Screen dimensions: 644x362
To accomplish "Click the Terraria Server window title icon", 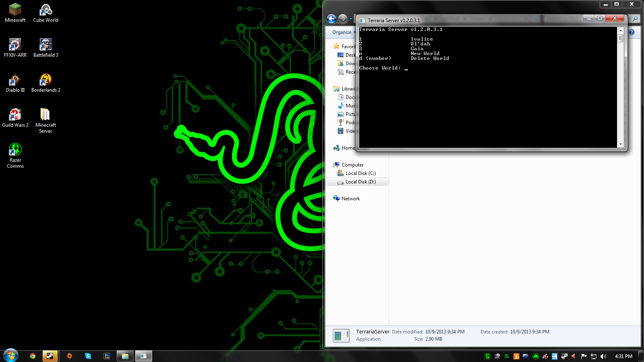I will coord(363,20).
